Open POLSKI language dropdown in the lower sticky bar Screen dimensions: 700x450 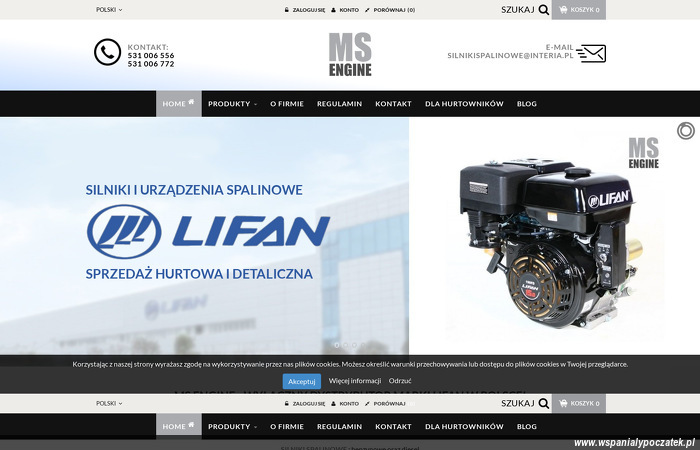[109, 404]
